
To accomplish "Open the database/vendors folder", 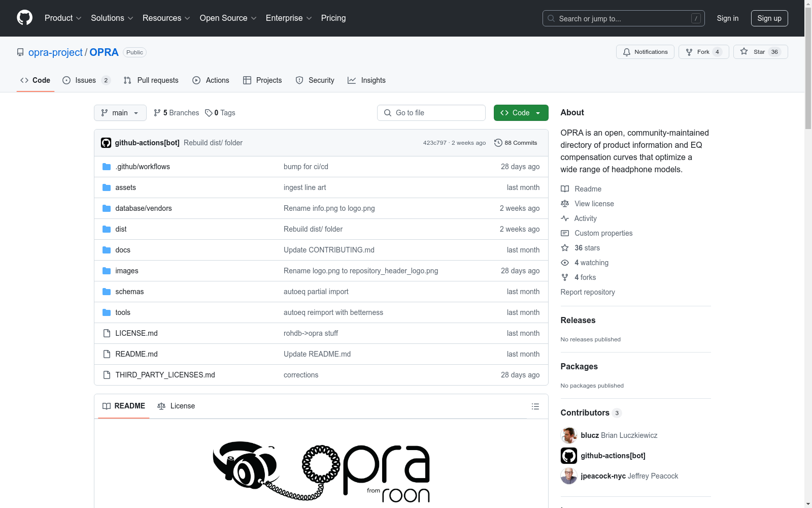I will (144, 208).
